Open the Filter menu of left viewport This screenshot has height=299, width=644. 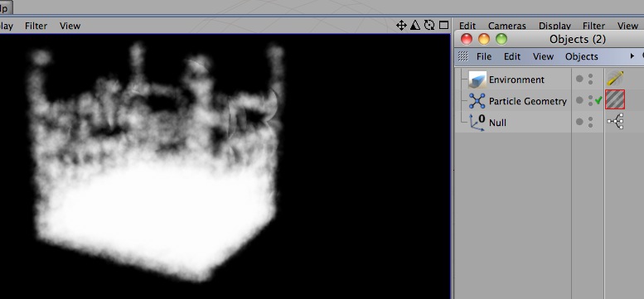tap(36, 26)
